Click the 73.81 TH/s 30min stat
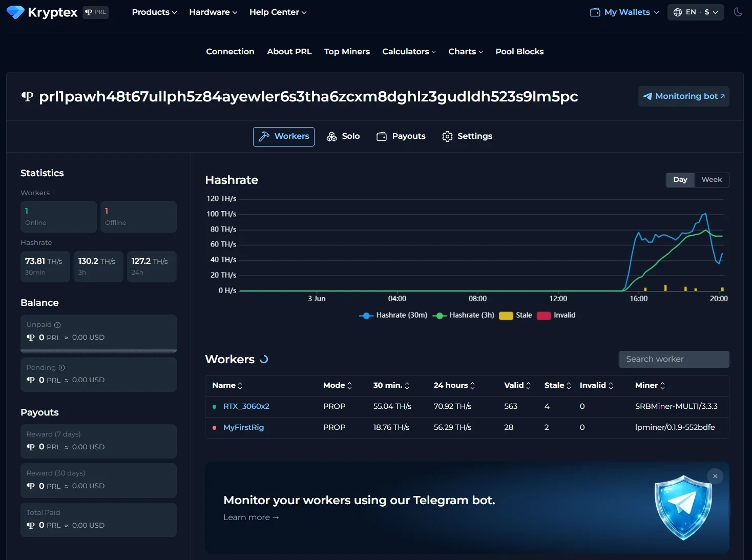Image resolution: width=752 pixels, height=560 pixels. (45, 266)
